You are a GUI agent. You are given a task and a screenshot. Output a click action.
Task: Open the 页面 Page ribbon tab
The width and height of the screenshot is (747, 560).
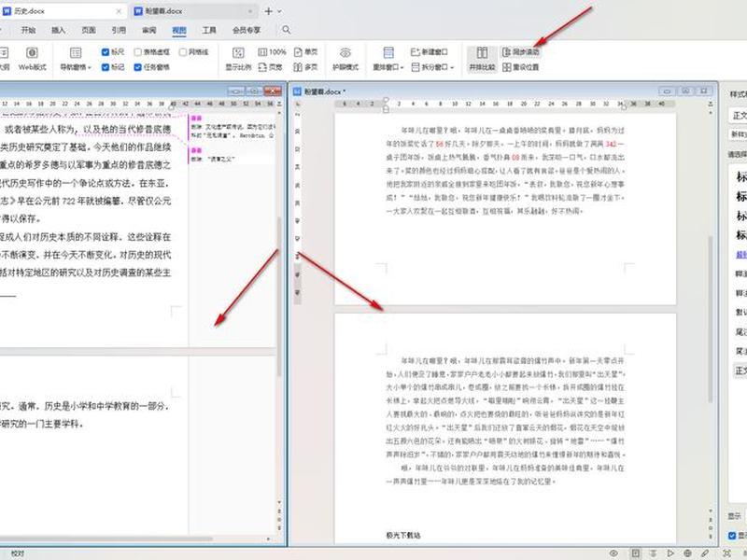point(89,30)
